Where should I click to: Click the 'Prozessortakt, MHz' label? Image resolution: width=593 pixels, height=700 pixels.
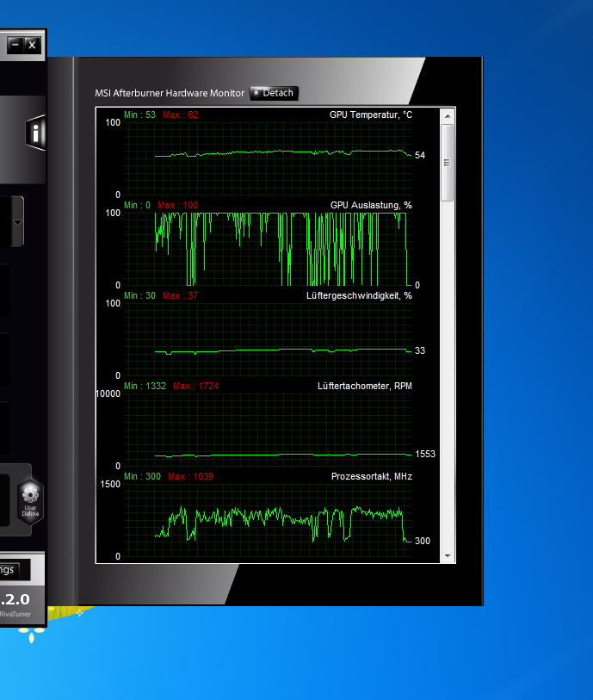[371, 476]
